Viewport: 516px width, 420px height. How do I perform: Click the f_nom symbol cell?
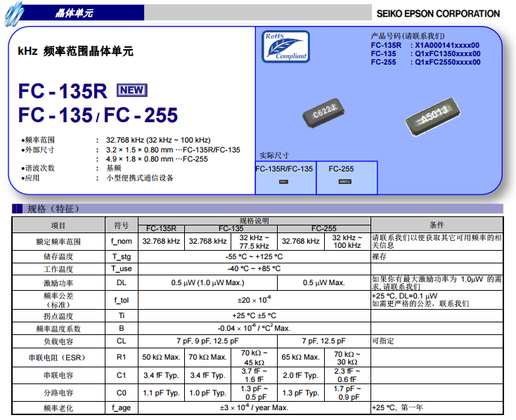(x=121, y=241)
